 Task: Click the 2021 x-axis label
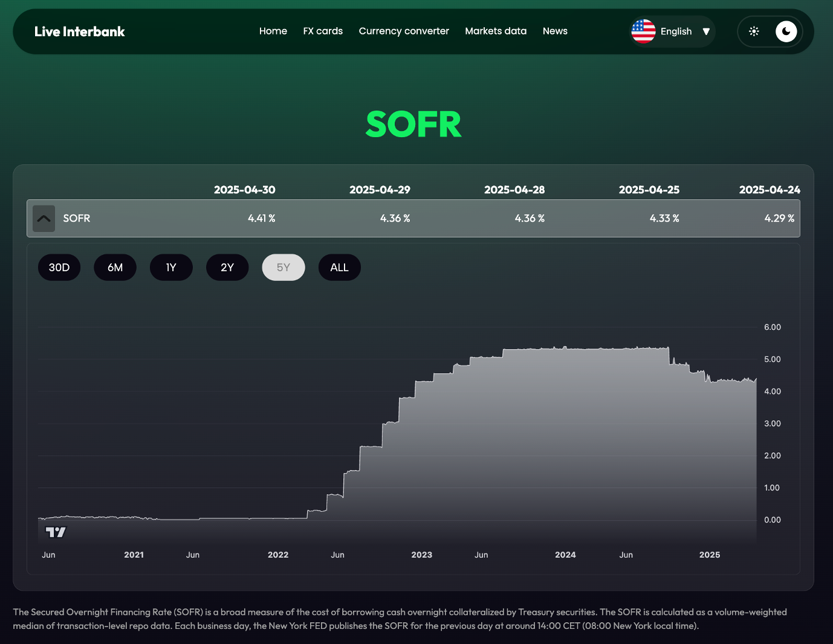(x=134, y=555)
